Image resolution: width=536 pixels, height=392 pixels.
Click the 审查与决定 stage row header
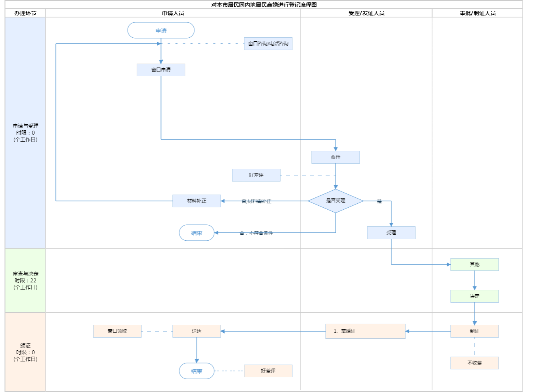pyautogui.click(x=25, y=280)
